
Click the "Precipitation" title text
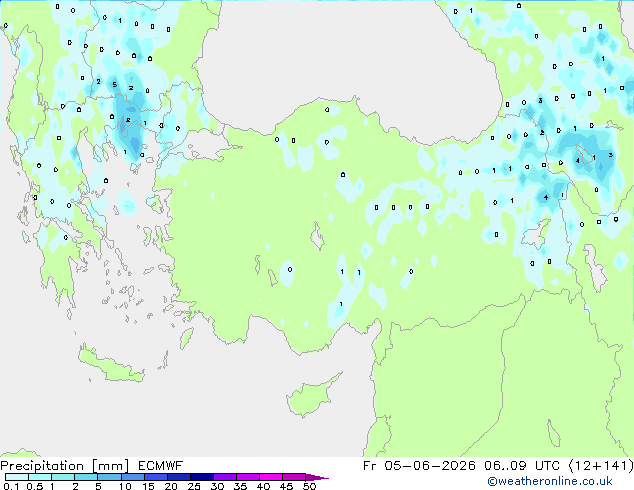click(42, 466)
